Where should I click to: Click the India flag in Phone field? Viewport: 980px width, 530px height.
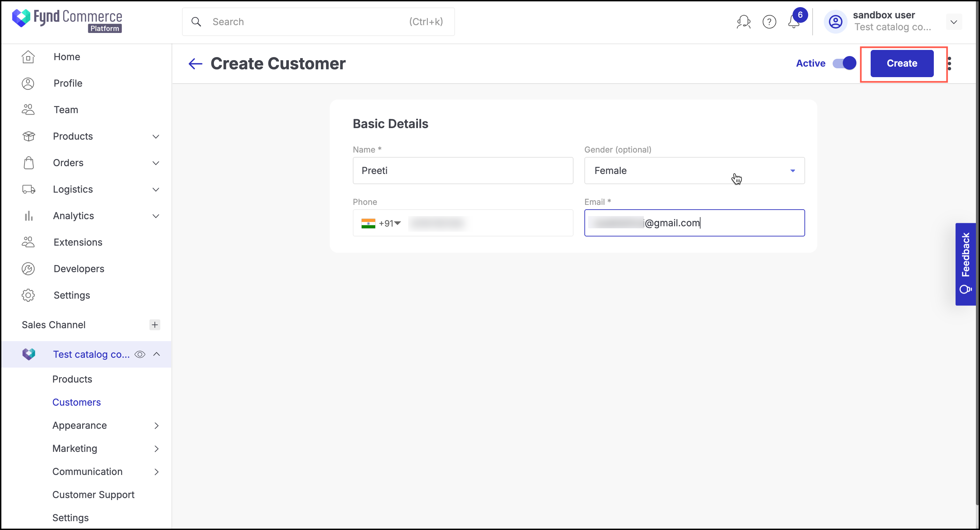[368, 223]
